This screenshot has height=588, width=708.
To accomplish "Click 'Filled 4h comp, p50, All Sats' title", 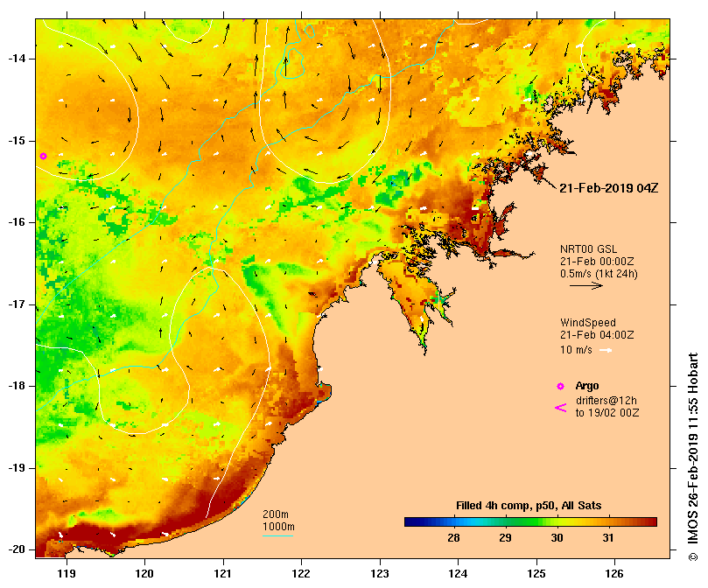I will pos(529,506).
